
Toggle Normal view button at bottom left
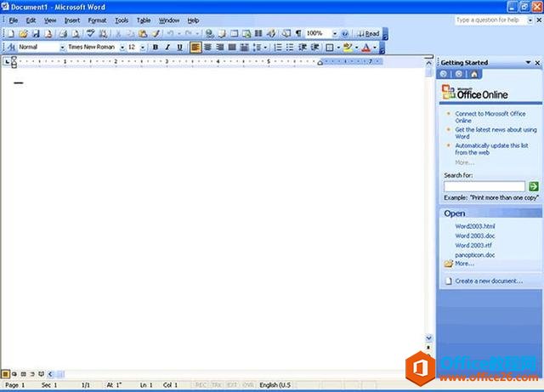click(x=5, y=374)
